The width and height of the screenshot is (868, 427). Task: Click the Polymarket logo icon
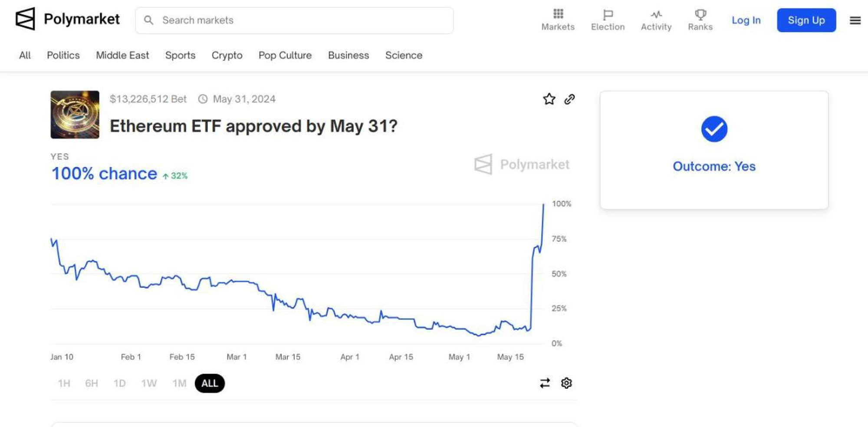tap(25, 19)
